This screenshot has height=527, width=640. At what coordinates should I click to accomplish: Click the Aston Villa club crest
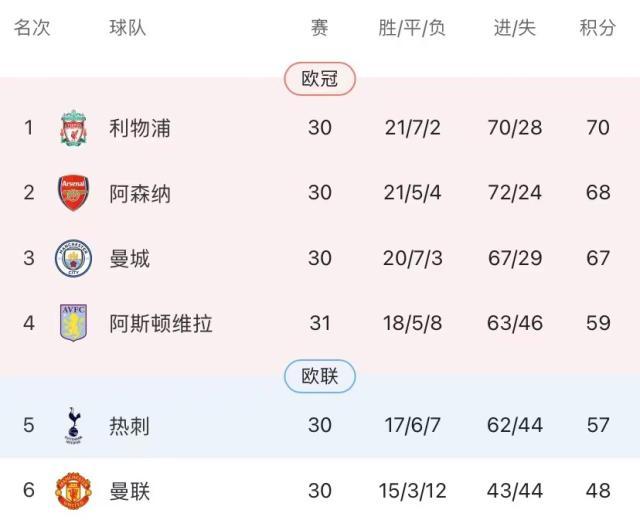tap(73, 323)
